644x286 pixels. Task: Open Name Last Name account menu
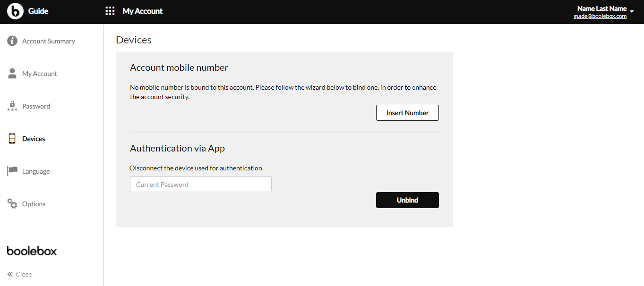602,8
